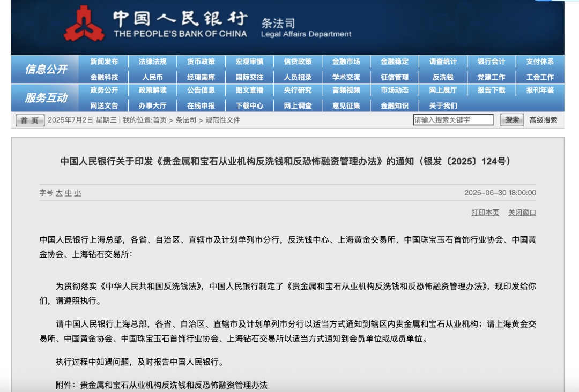Select 人员招录 menu link

pos(298,77)
